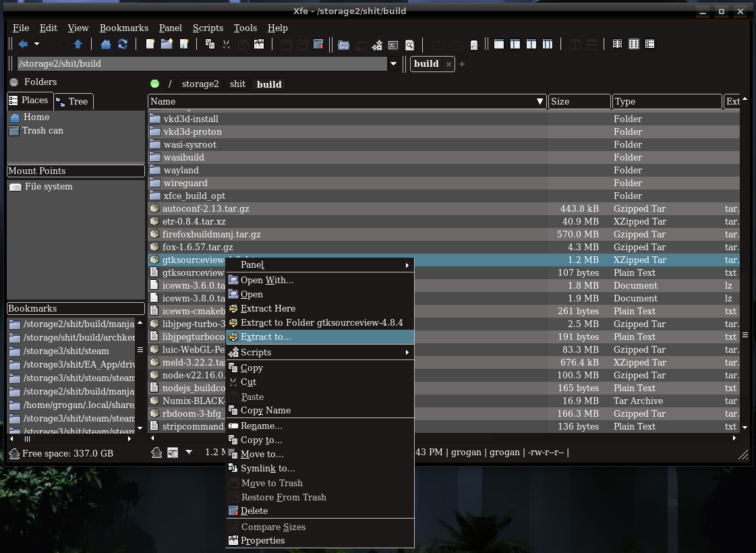Switch to the Places tab
The image size is (756, 553).
click(x=30, y=100)
